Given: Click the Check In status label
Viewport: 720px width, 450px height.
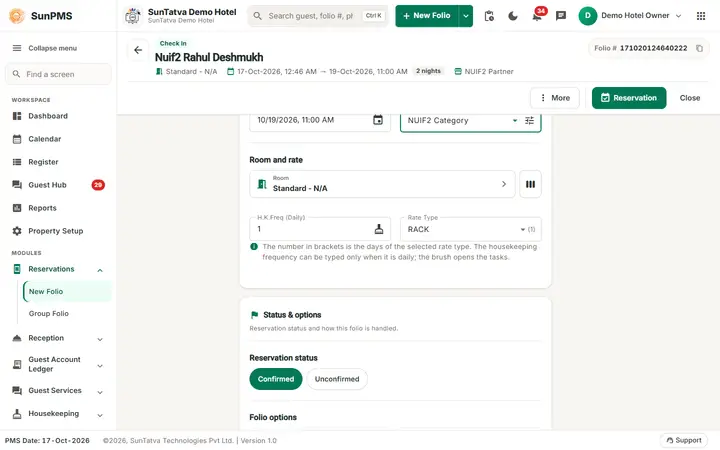Looking at the screenshot, I should [173, 43].
